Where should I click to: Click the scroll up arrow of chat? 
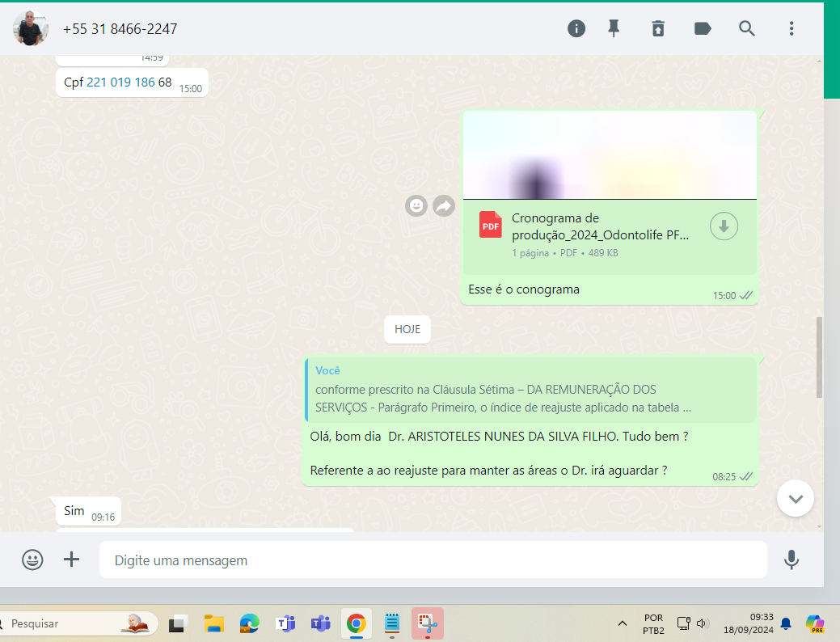818,61
